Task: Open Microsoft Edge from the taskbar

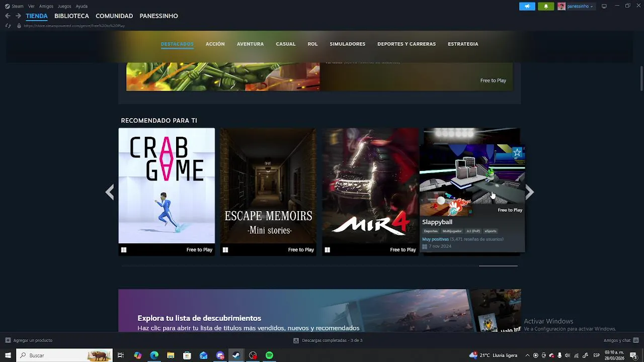Action: (x=154, y=355)
